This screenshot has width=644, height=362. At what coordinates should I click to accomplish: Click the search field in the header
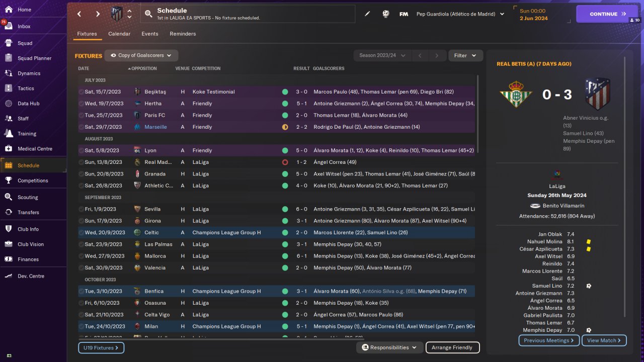(248, 14)
